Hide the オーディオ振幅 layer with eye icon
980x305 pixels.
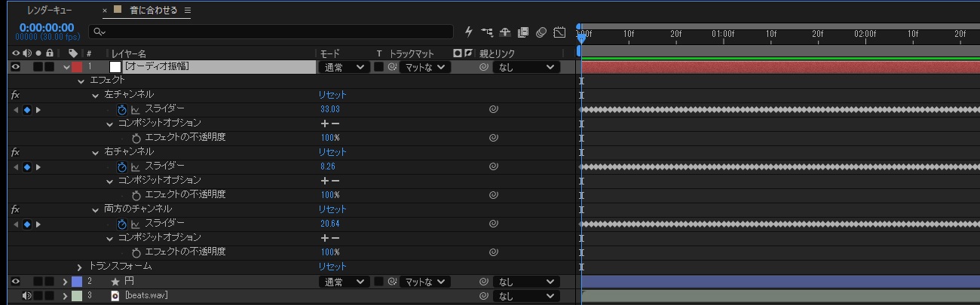pyautogui.click(x=16, y=66)
